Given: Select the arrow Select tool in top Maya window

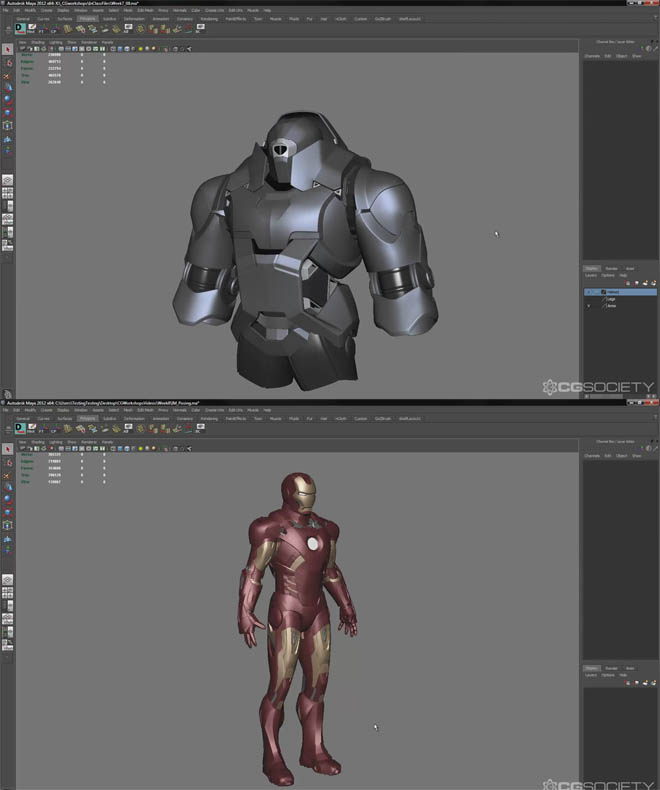Looking at the screenshot, I should click(x=7, y=49).
